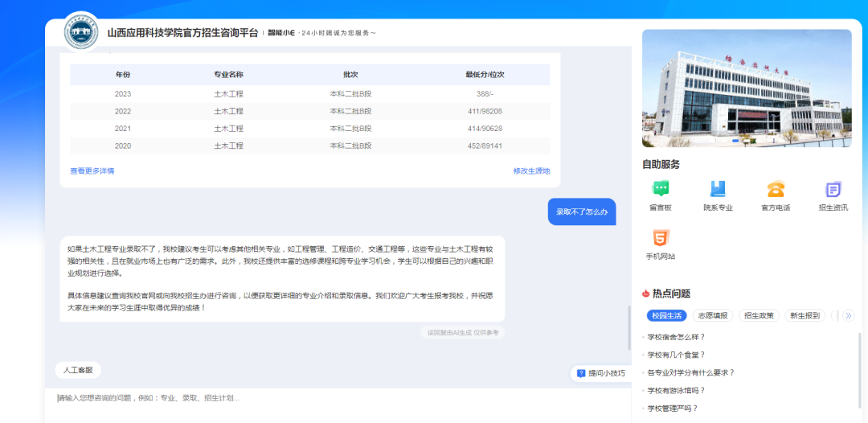Select the 招生资讯 news icon
This screenshot has height=423, width=868.
(x=833, y=190)
